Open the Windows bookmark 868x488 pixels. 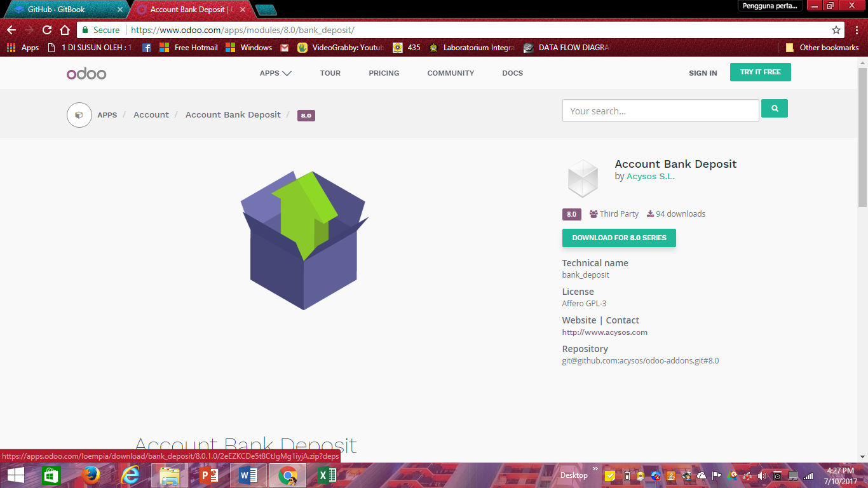pos(249,48)
